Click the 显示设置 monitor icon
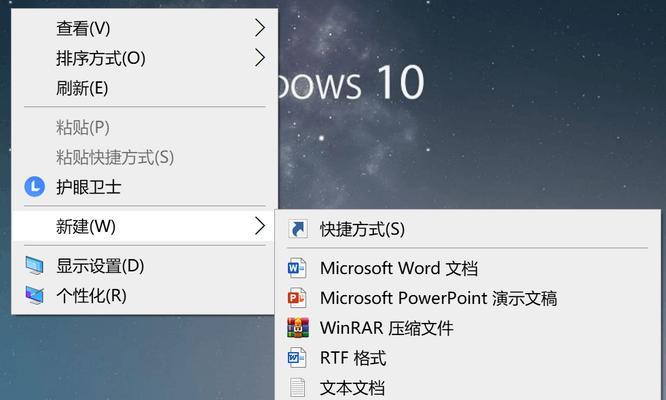The width and height of the screenshot is (666, 400). coord(34,266)
